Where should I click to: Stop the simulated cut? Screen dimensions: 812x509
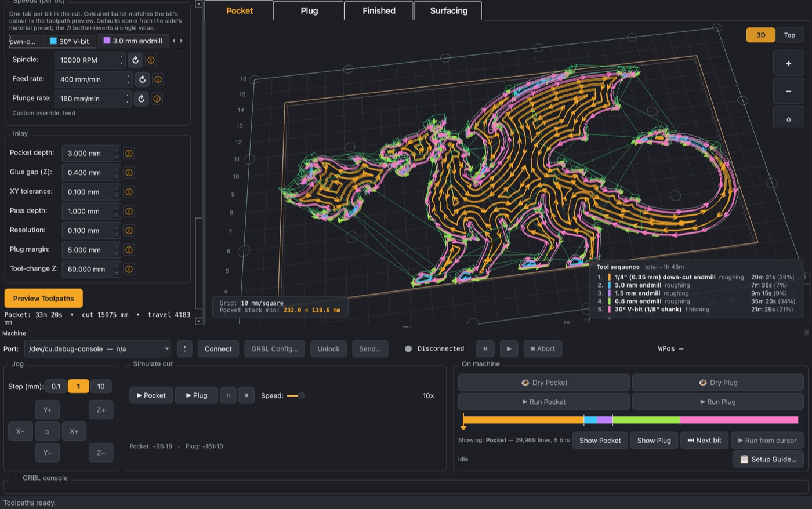tap(246, 395)
